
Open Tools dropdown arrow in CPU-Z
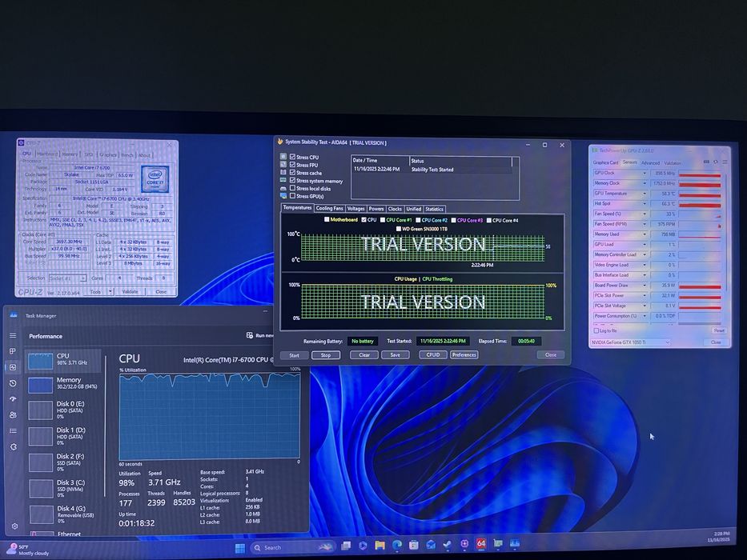pyautogui.click(x=110, y=291)
